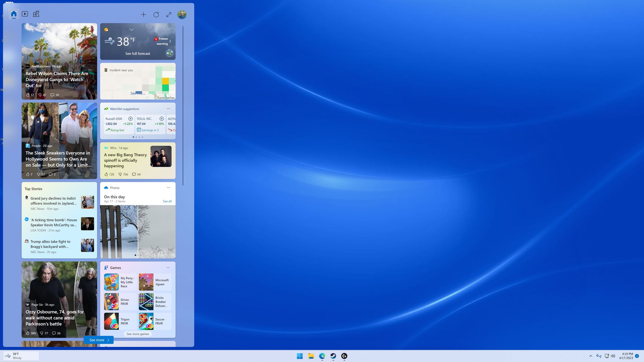644x362 pixels.
Task: Open the Microsoft Jigsaw game
Action: pyautogui.click(x=155, y=282)
